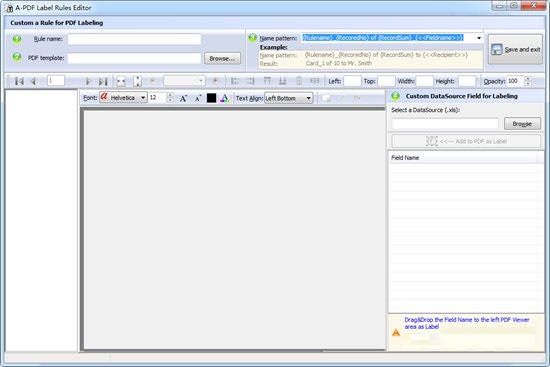Click the Name pattern text field

(x=388, y=38)
